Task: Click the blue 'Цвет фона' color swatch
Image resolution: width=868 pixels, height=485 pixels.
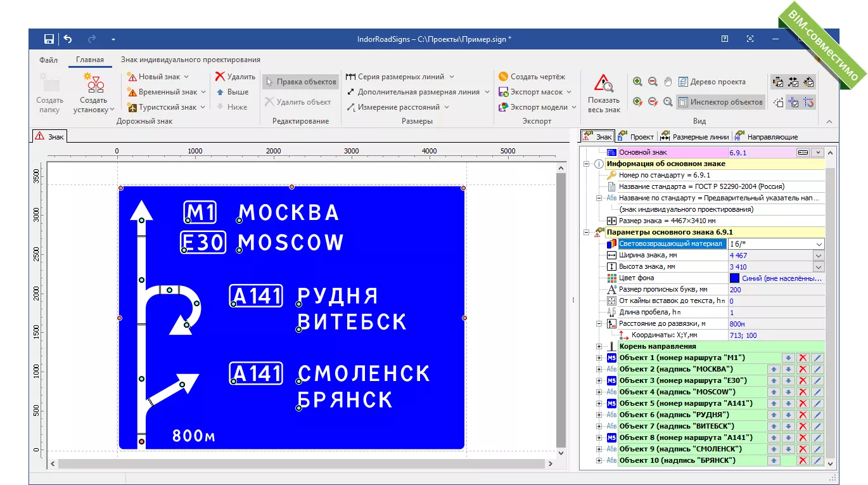Action: pyautogui.click(x=734, y=278)
